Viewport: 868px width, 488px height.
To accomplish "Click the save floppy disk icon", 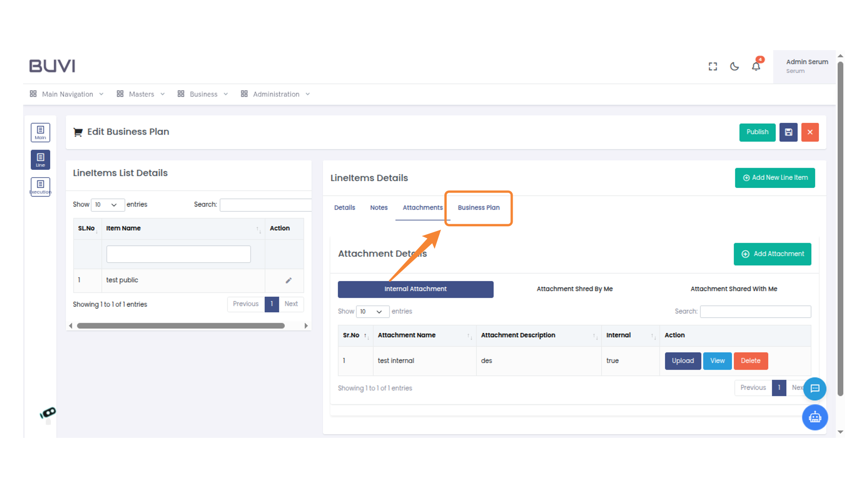I will pyautogui.click(x=788, y=132).
